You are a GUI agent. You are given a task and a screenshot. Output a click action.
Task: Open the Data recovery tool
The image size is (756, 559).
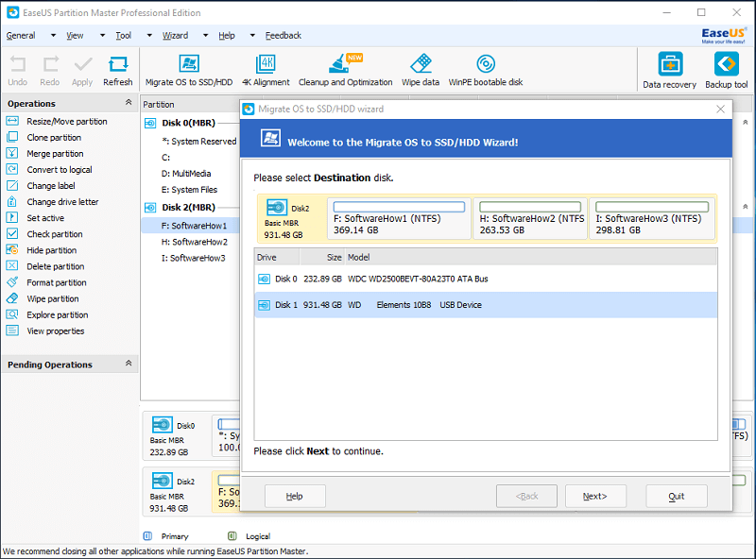(670, 71)
